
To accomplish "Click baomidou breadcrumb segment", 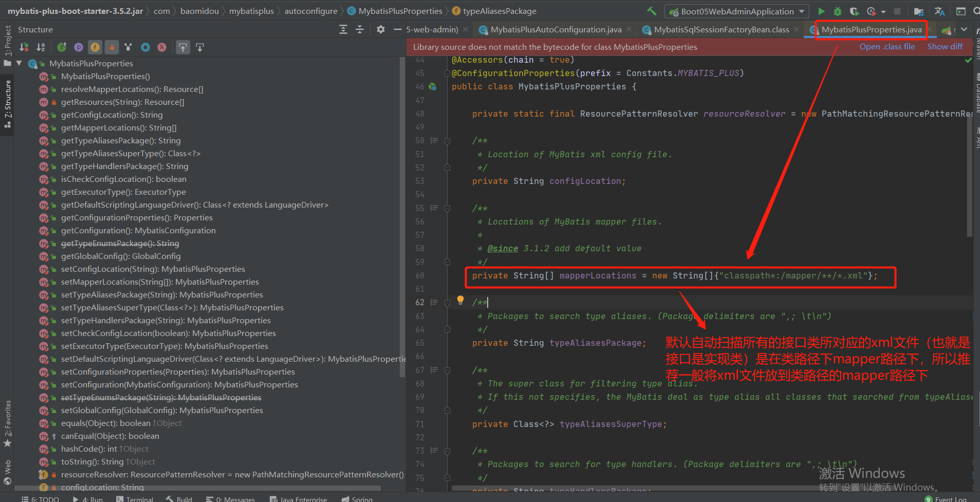I will pos(199,11).
